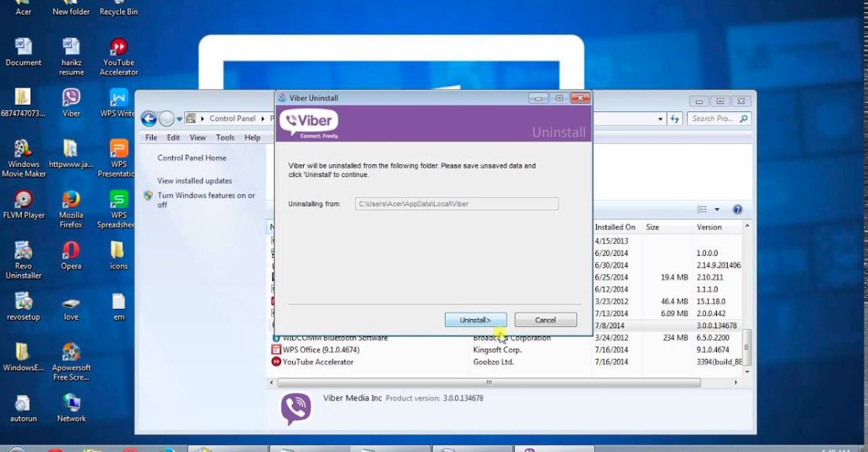Expand the address bar history dropdown
This screenshot has width=868, height=452.
[x=660, y=119]
